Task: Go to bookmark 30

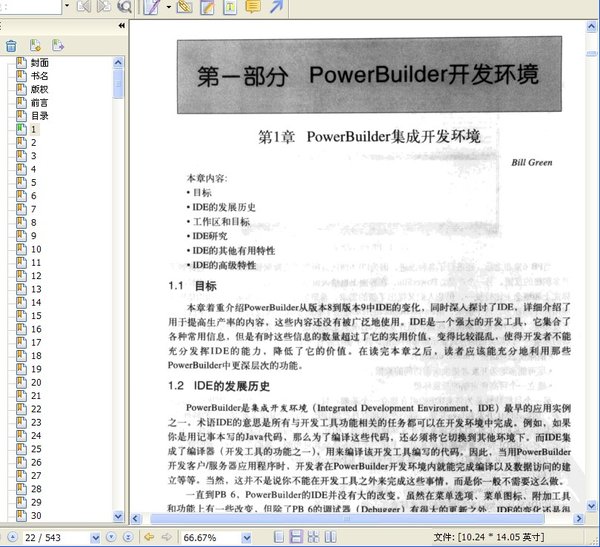Action: (36, 515)
